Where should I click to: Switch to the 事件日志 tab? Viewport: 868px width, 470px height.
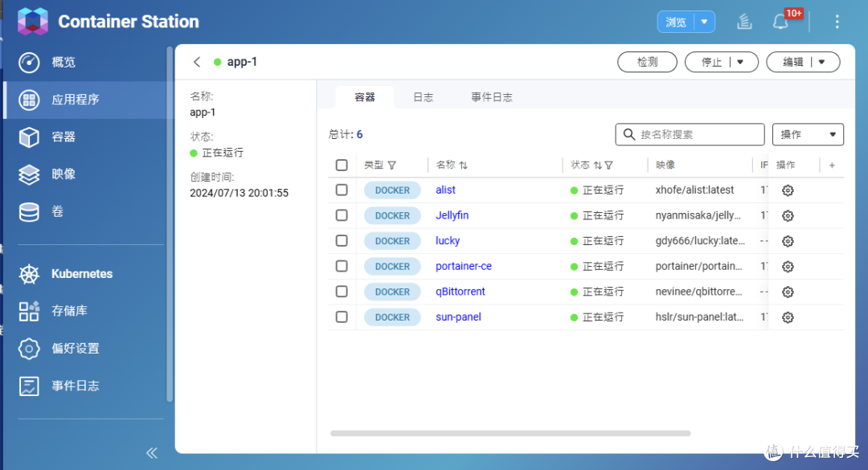click(x=492, y=97)
